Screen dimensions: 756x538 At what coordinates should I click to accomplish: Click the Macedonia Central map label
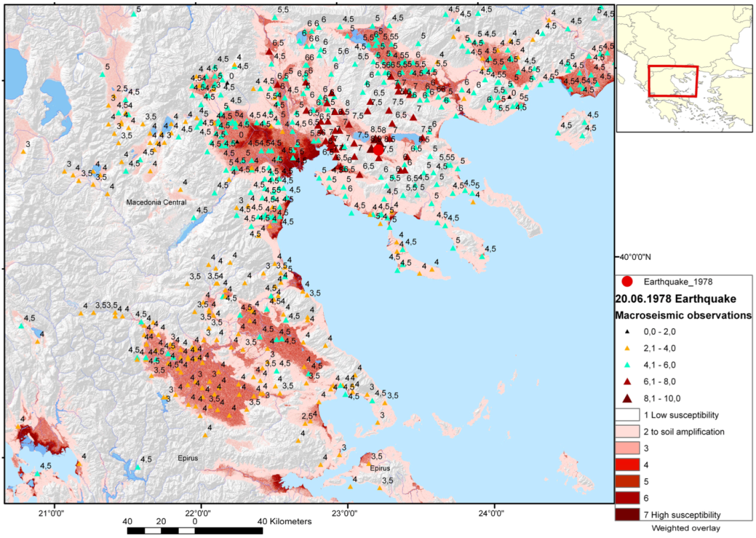(158, 202)
